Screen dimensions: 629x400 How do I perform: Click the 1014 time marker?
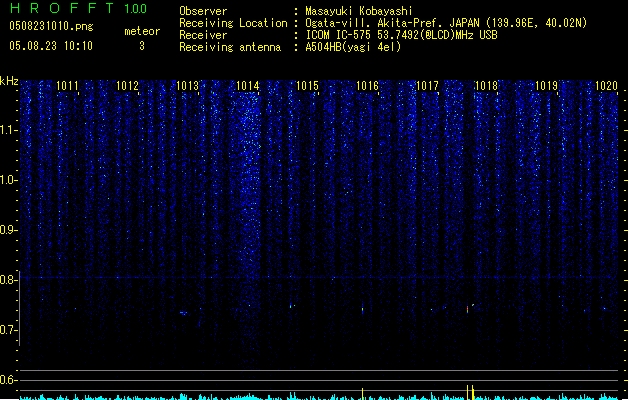248,86
